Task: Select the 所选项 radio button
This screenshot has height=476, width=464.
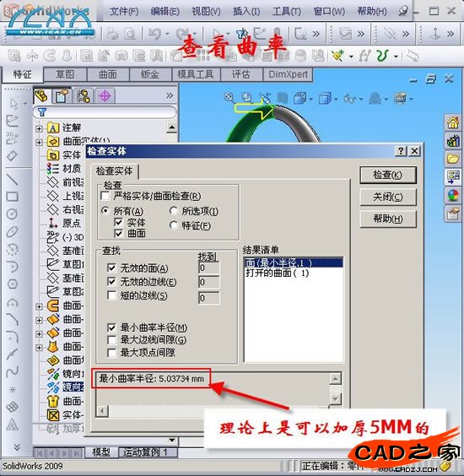Action: [174, 211]
